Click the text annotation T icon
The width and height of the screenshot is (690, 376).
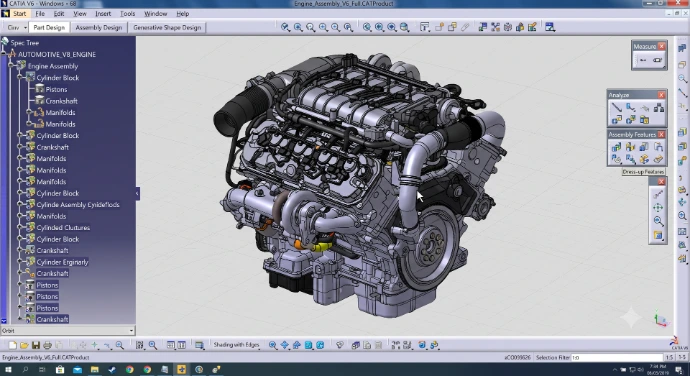(424, 27)
